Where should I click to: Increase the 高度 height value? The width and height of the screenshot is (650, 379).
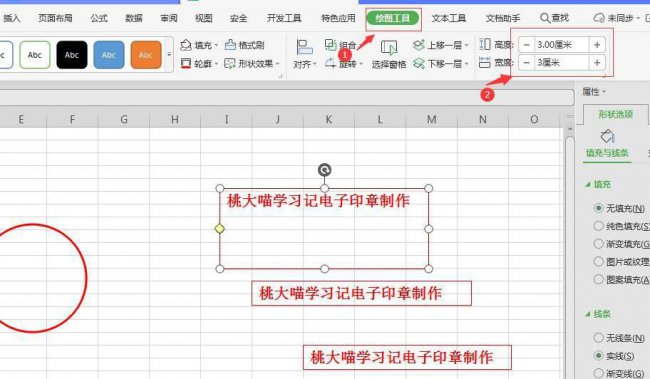(x=597, y=44)
